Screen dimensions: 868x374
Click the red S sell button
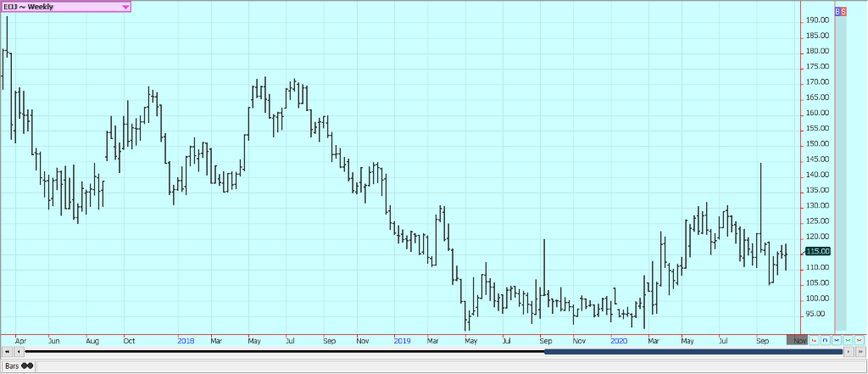coord(843,11)
